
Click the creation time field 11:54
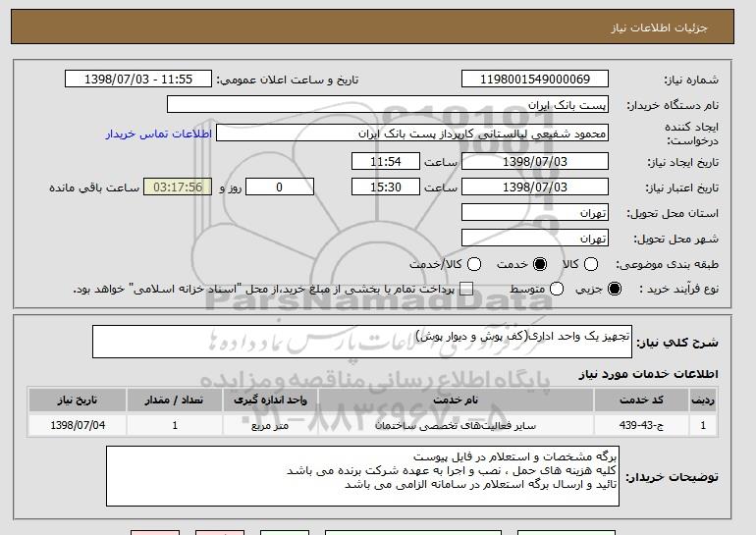tap(386, 161)
